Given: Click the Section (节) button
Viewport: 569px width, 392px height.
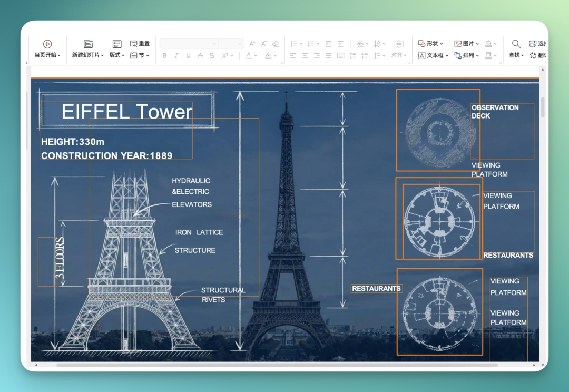Looking at the screenshot, I should tap(140, 55).
